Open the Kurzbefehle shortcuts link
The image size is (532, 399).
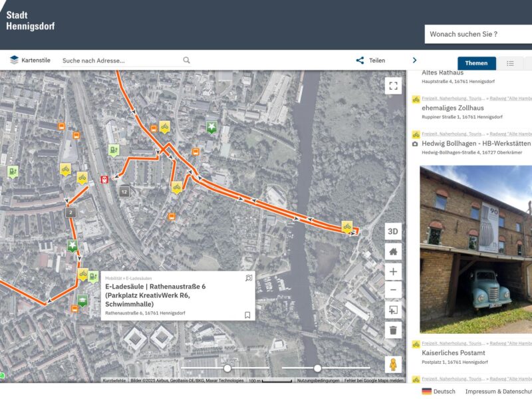pos(114,380)
